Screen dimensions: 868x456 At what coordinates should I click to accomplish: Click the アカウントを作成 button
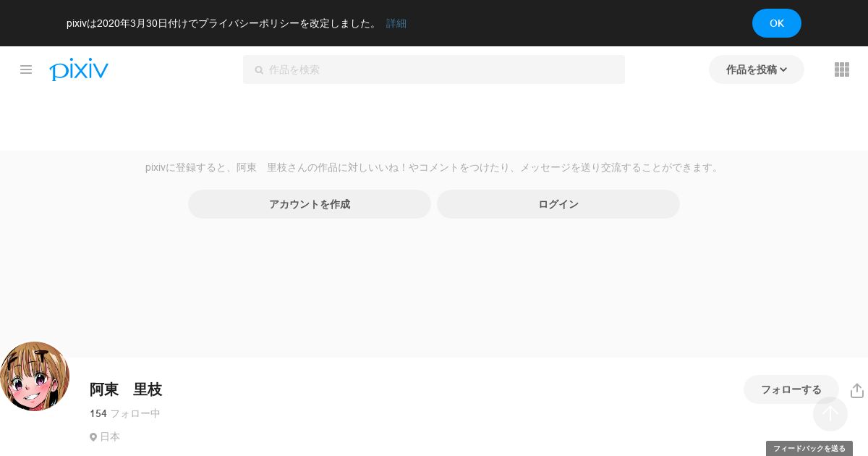tap(310, 204)
